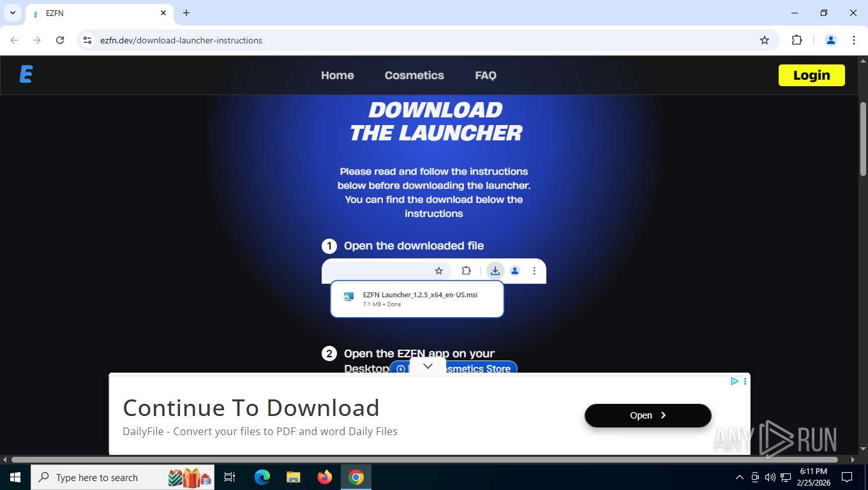The width and height of the screenshot is (868, 490).
Task: Click the taskbar search box
Action: coord(123,477)
